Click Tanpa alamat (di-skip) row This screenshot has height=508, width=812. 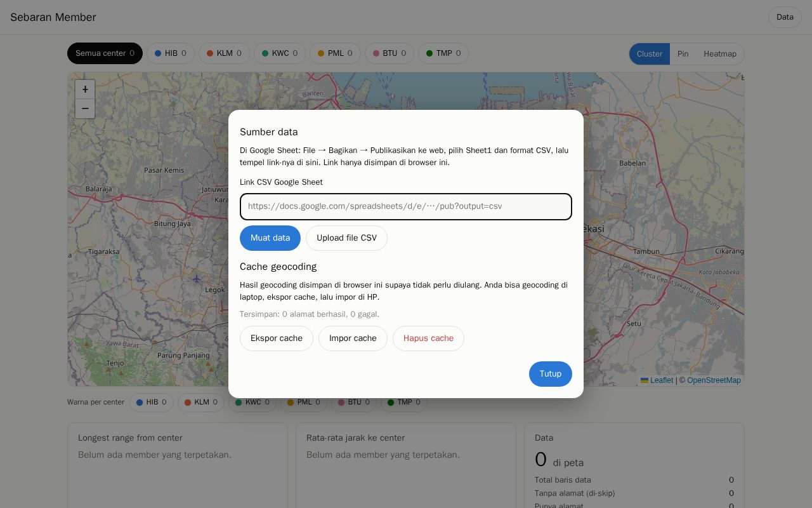coord(634,493)
